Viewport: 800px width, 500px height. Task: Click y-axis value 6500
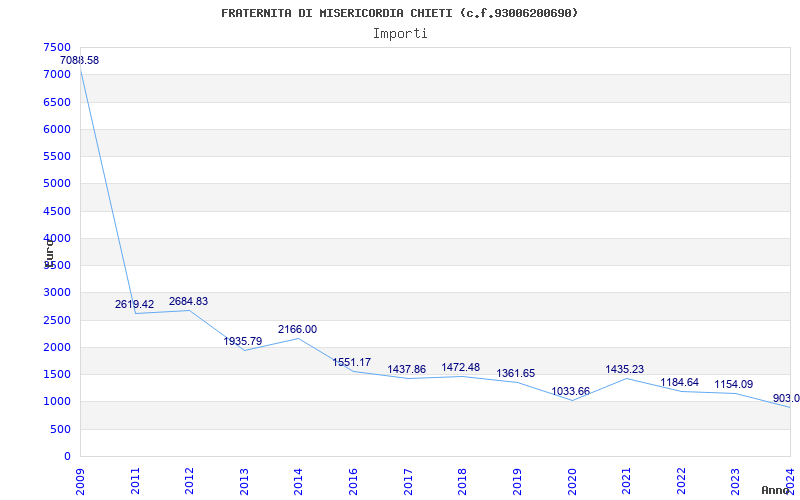tap(57, 102)
